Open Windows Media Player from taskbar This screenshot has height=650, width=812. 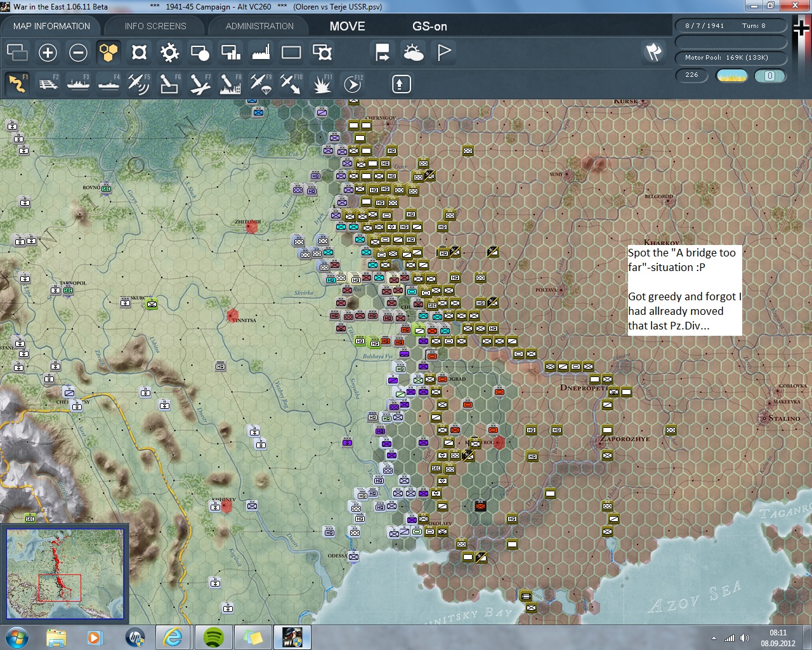[x=95, y=637]
